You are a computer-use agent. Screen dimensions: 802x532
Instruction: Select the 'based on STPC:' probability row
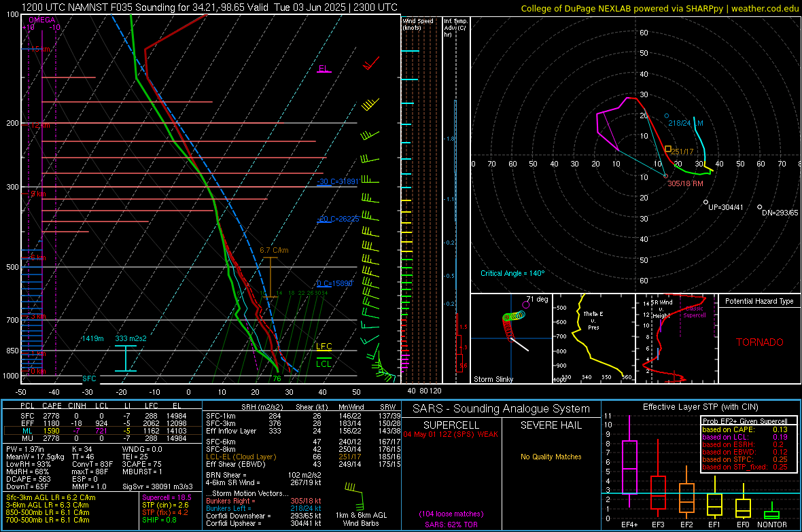(745, 459)
